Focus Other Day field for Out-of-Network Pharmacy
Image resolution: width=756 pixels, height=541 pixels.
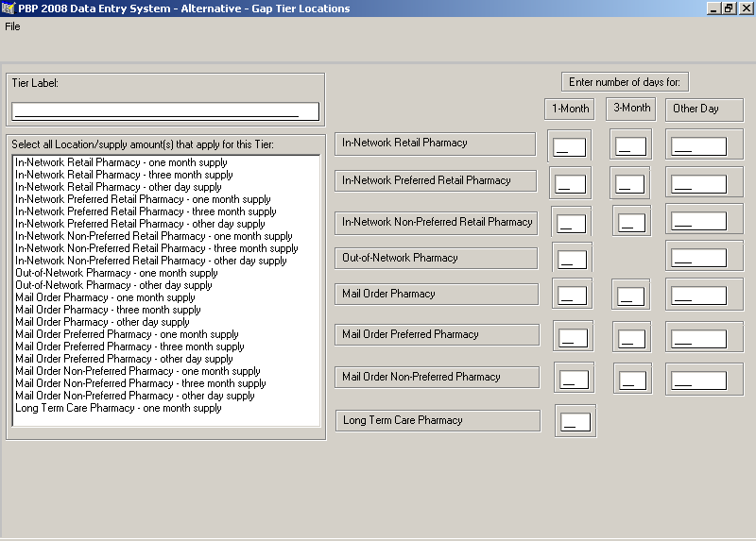698,258
